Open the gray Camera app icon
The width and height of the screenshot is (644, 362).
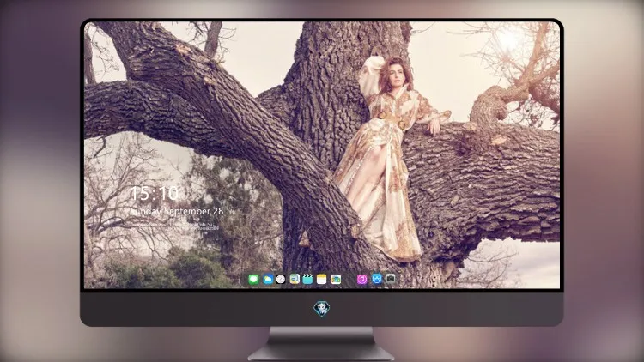(391, 279)
